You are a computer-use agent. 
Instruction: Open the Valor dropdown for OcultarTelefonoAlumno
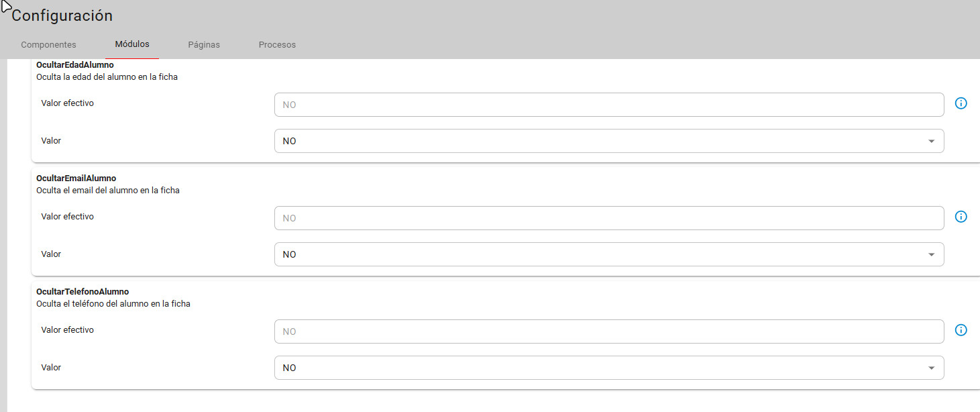pos(609,368)
